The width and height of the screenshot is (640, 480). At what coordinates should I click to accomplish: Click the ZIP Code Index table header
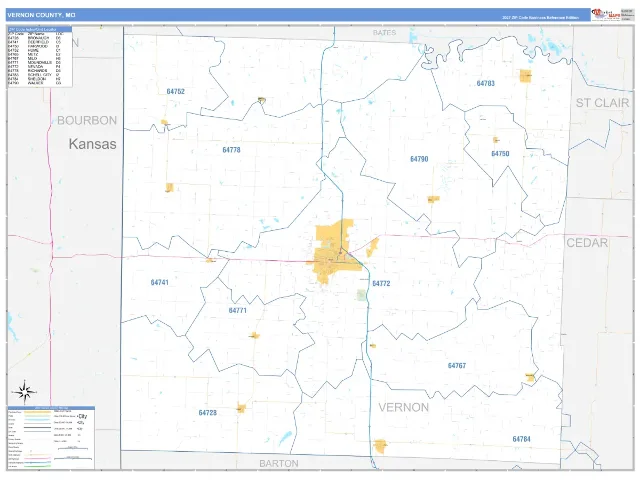click(x=40, y=29)
